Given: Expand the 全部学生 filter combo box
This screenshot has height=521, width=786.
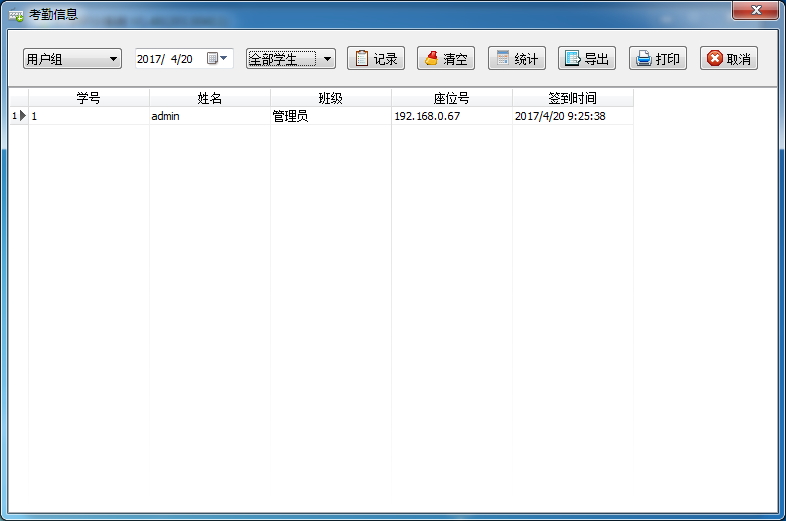Looking at the screenshot, I should (x=291, y=59).
